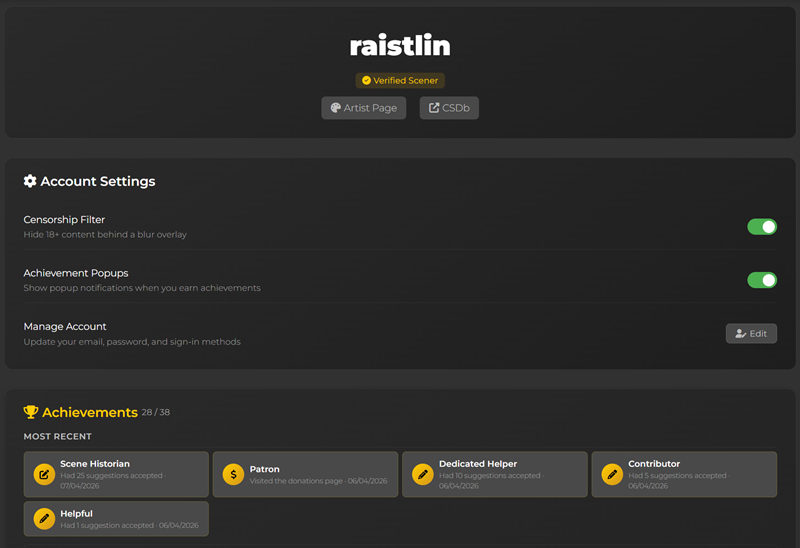Click the Edit button for Manage Account
Image resolution: width=800 pixels, height=548 pixels.
coord(751,333)
